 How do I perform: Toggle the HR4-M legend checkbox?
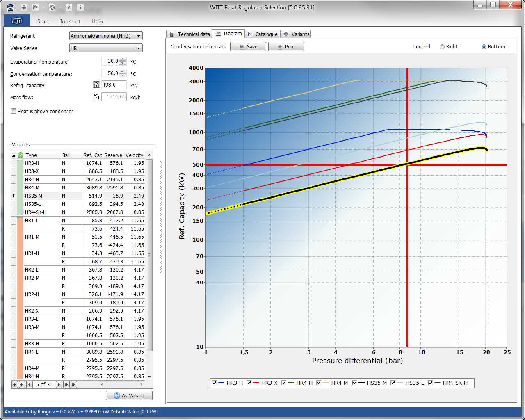[x=319, y=383]
